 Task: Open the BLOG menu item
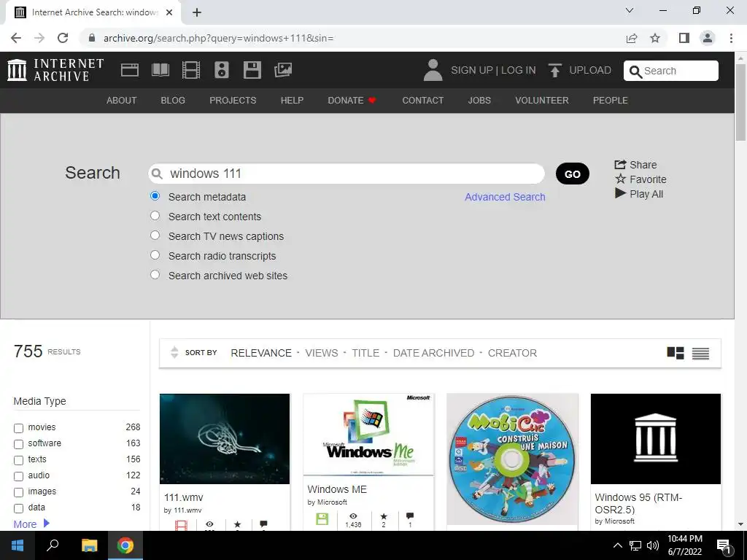[x=173, y=101]
